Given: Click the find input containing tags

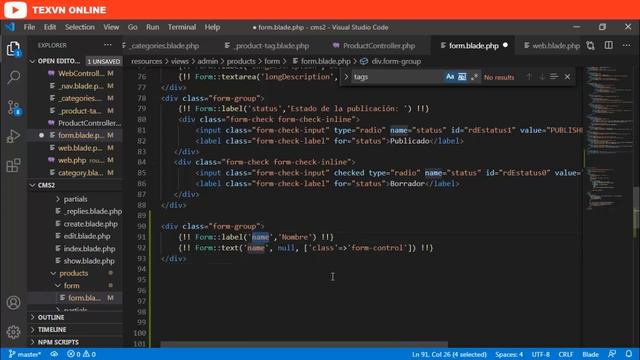Looking at the screenshot, I should pos(396,77).
